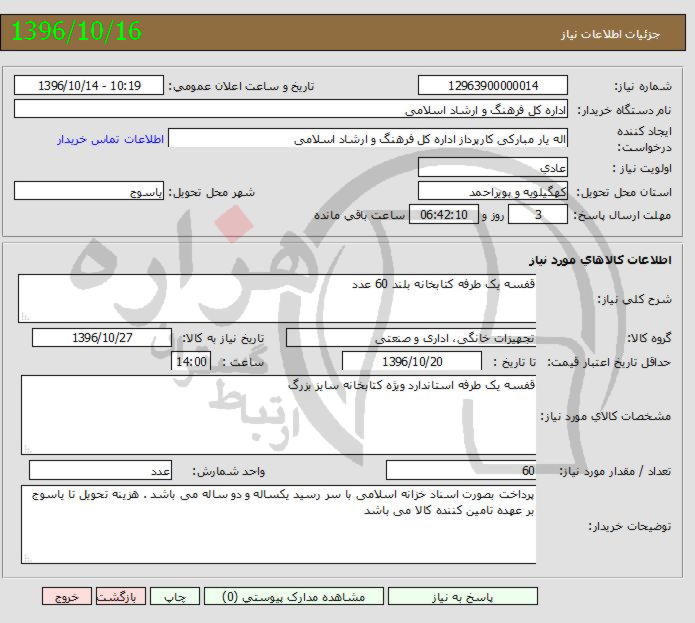Click the اطلاعات کالاهای مورد نیاز section heading
This screenshot has height=623, width=695.
tap(600, 260)
